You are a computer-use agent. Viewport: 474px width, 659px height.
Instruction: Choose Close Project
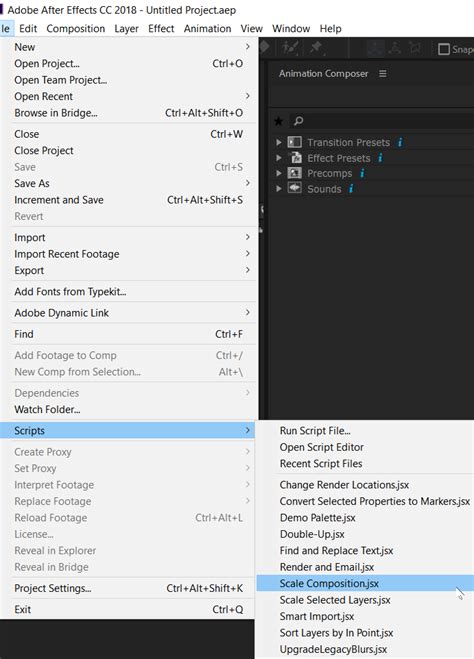[x=128, y=150]
